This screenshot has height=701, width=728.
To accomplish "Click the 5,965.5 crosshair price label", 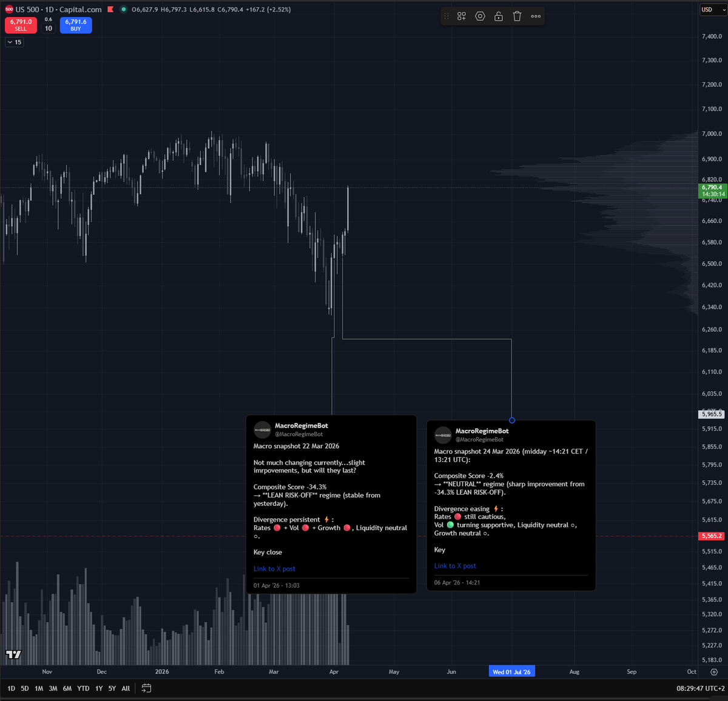I will pyautogui.click(x=712, y=414).
